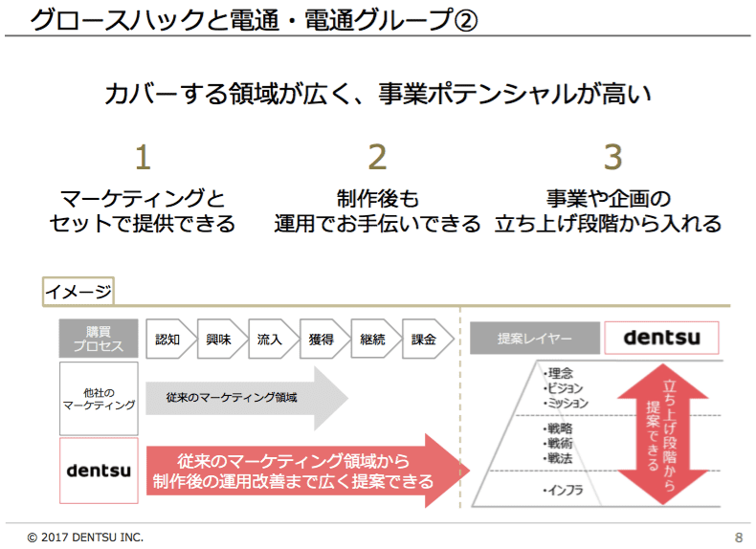Select text 事業や企画の立ち上げ段階から入れる
The height and width of the screenshot is (549, 756).
tap(608, 211)
